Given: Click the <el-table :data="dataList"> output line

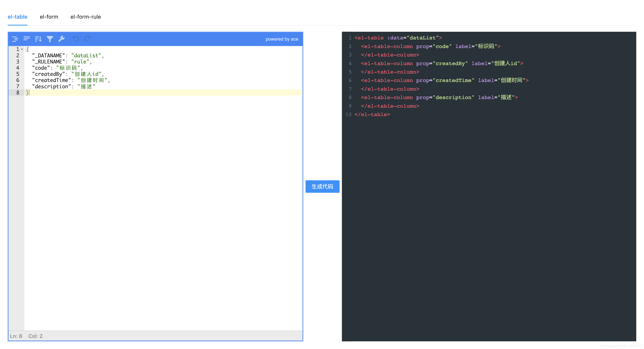Looking at the screenshot, I should (x=398, y=38).
